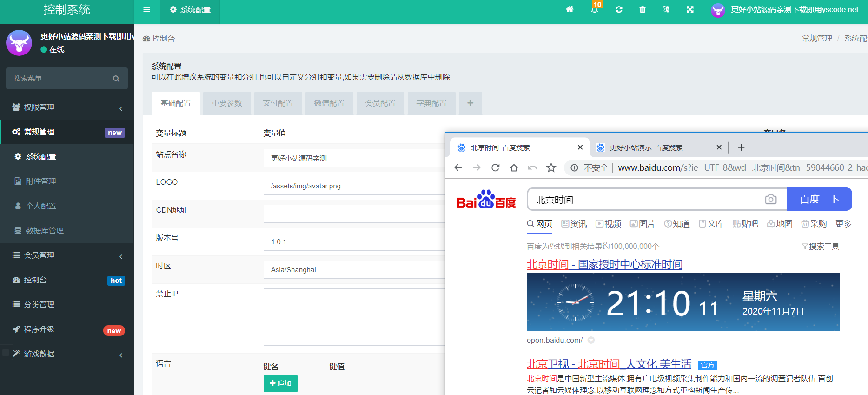Open the language switch icon
This screenshot has width=868, height=395.
point(666,10)
